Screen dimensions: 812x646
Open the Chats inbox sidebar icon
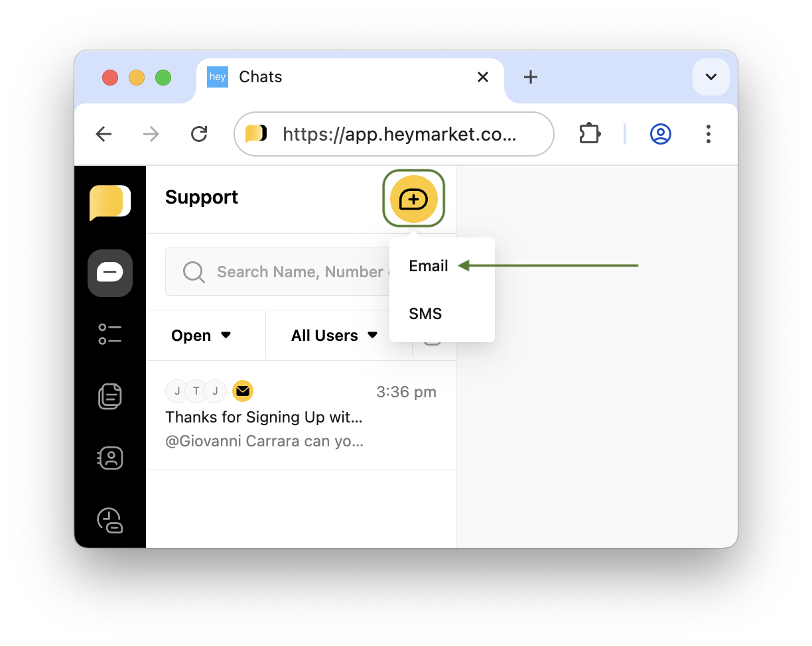[x=110, y=273]
